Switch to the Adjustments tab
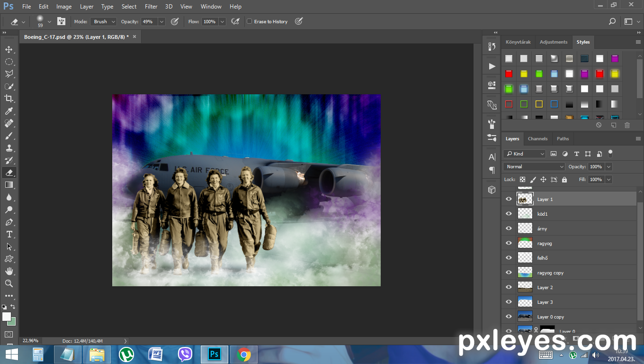 [553, 42]
